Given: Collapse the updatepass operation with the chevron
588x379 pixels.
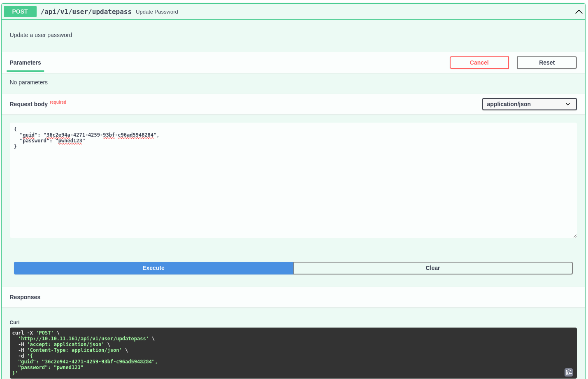Looking at the screenshot, I should pos(579,12).
